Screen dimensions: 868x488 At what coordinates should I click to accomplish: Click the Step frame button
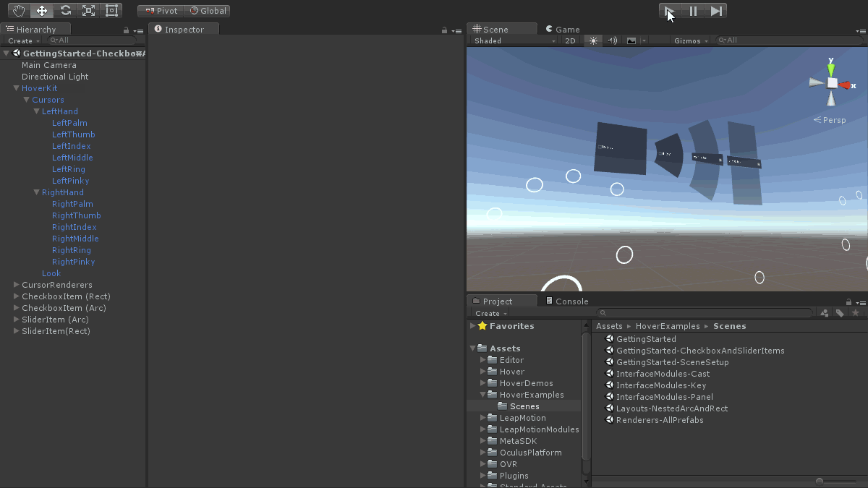716,11
